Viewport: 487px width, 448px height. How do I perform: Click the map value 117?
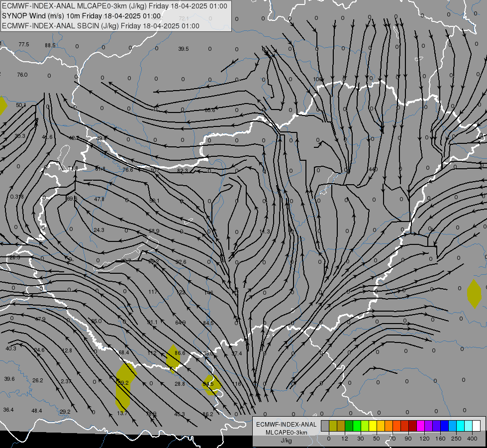click(x=153, y=292)
